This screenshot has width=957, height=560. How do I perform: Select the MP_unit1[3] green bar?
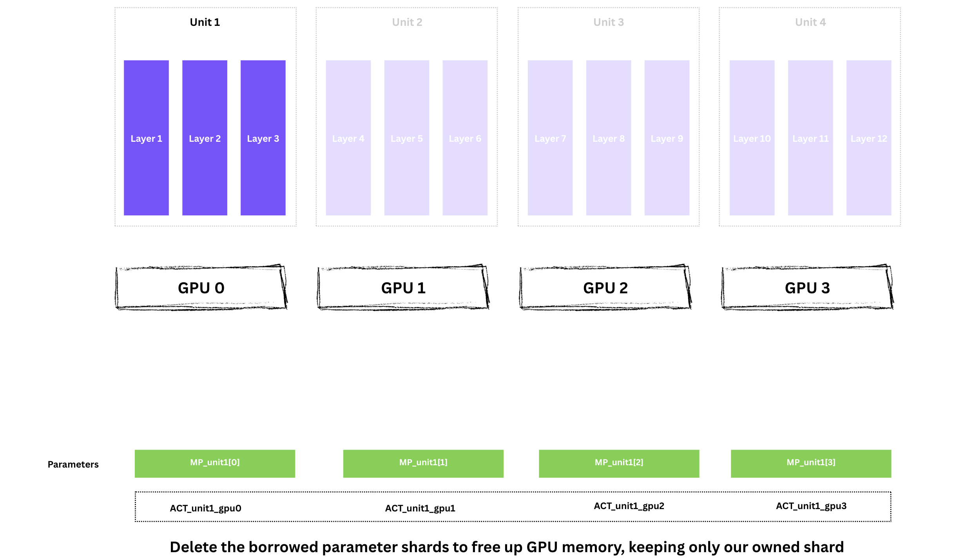pyautogui.click(x=811, y=463)
